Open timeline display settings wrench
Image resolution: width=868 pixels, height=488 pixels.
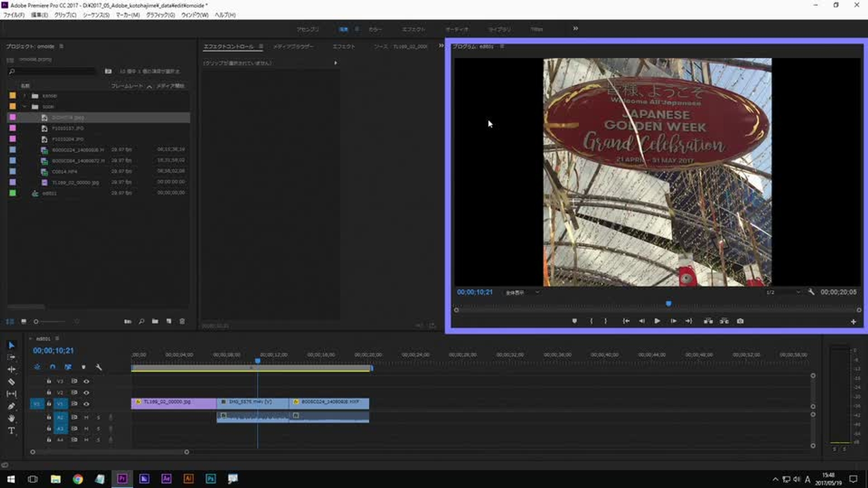(99, 367)
